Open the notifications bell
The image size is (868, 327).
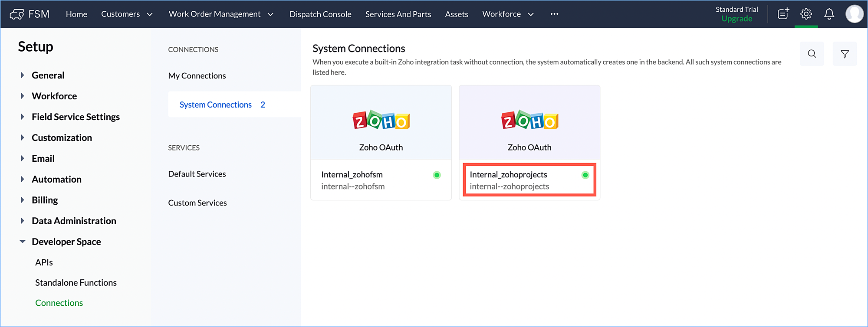829,14
